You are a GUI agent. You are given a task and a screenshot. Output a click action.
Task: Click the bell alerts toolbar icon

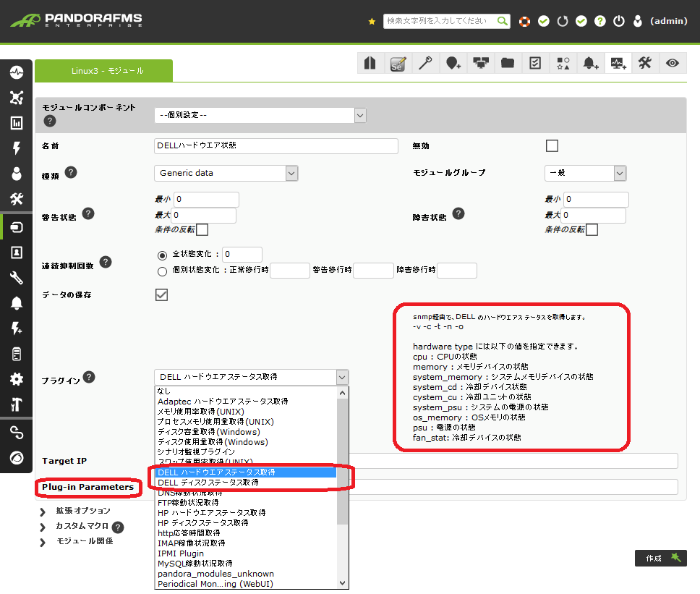click(x=590, y=63)
